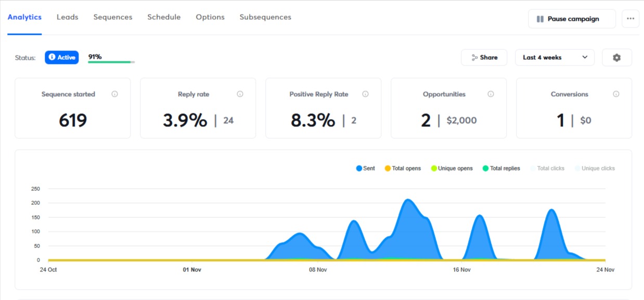Viewport: 644px width, 300px height.
Task: Open the Subsequences tab
Action: (265, 17)
